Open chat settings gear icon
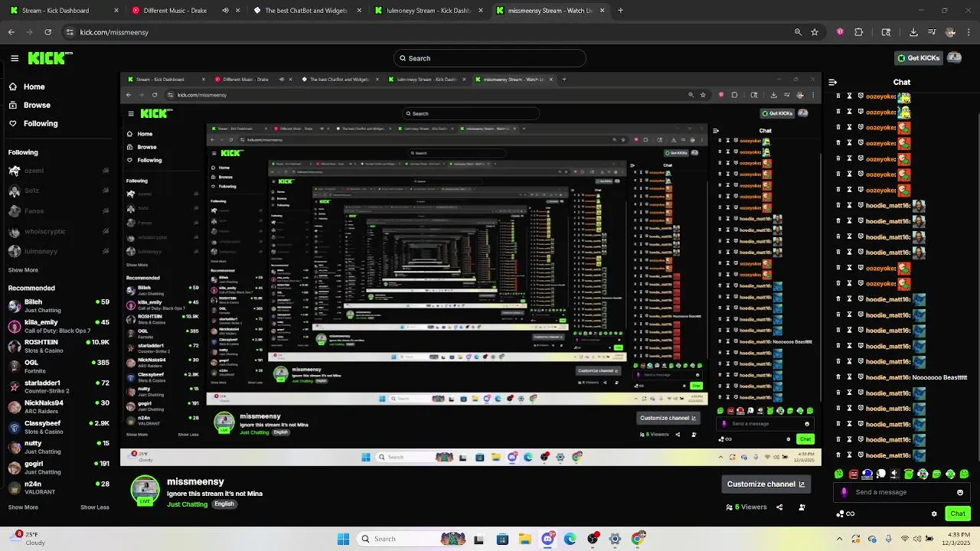This screenshot has width=980, height=551. (x=934, y=514)
